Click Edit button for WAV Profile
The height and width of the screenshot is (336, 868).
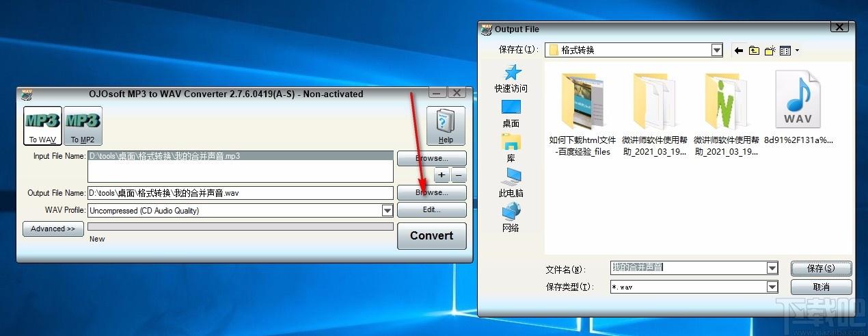(432, 210)
